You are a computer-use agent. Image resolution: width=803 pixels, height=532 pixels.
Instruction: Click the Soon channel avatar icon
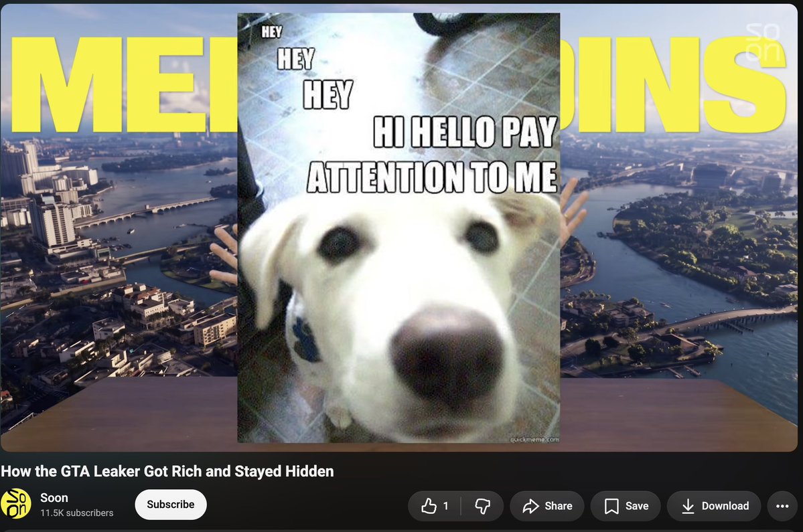point(16,504)
